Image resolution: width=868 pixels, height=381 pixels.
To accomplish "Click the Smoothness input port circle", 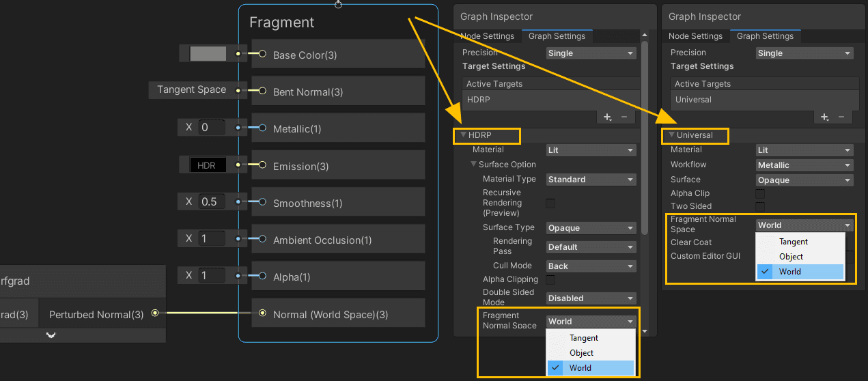I will pos(262,202).
